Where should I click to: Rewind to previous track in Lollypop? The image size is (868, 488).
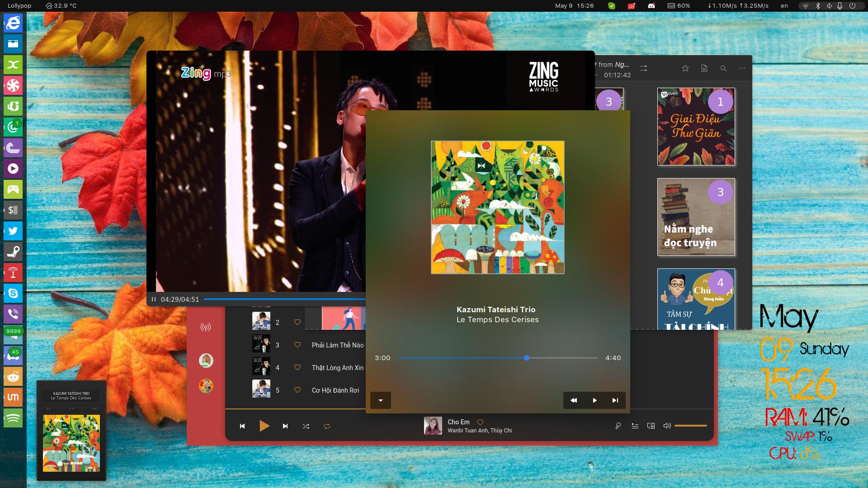pyautogui.click(x=574, y=400)
